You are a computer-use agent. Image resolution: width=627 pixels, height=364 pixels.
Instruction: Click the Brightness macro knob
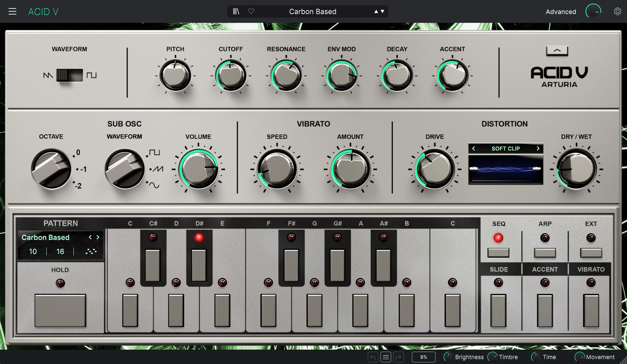448,357
